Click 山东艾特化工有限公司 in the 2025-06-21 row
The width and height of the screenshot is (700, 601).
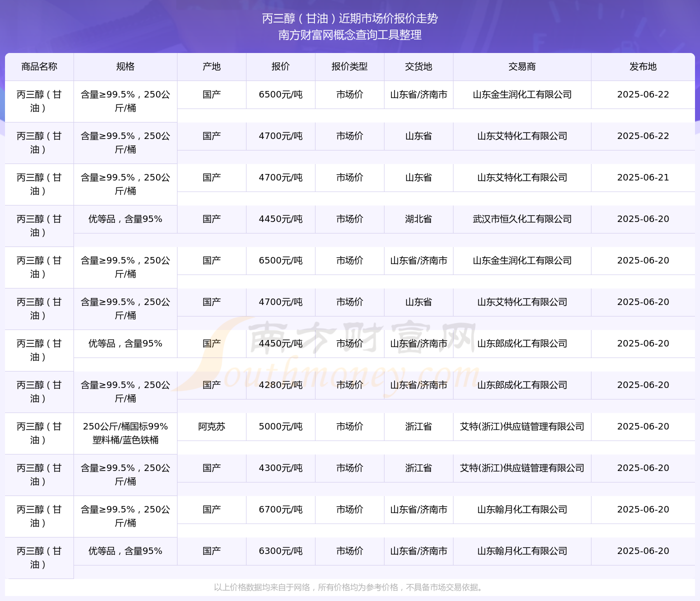(522, 177)
